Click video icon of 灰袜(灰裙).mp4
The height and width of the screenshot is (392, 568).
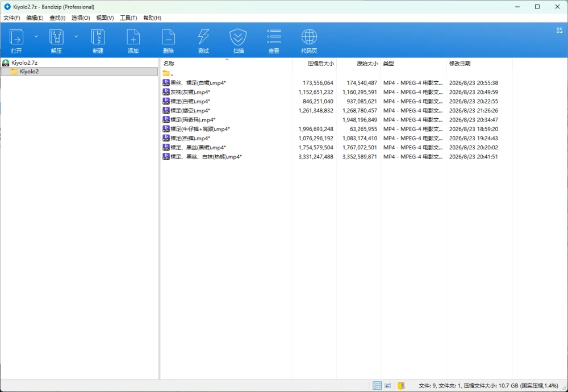pos(166,92)
